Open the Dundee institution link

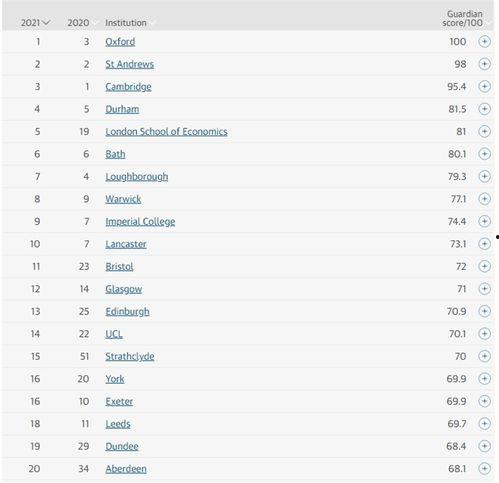[122, 446]
